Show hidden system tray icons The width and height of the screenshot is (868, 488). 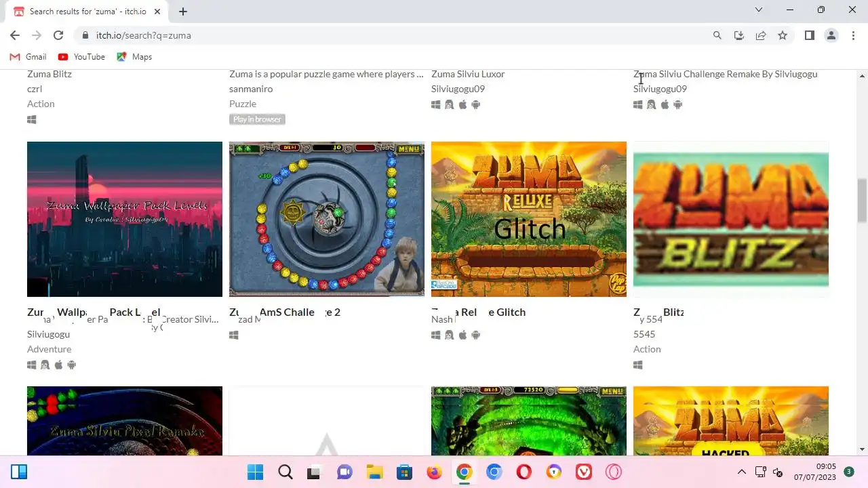742,472
